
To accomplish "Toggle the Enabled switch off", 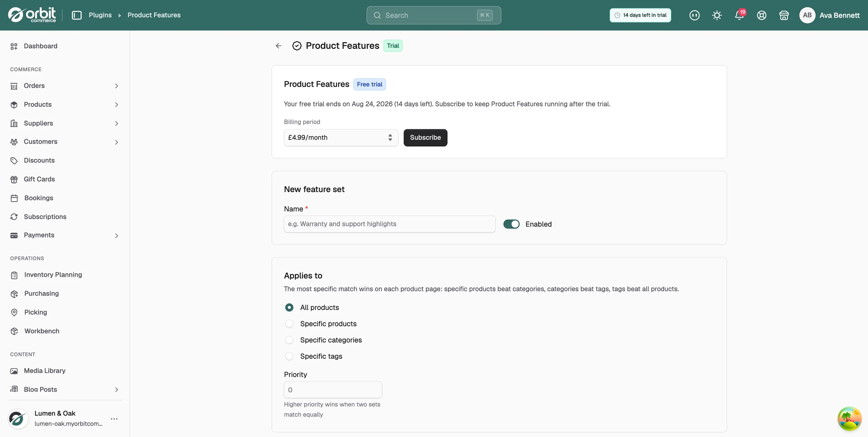I will click(511, 224).
